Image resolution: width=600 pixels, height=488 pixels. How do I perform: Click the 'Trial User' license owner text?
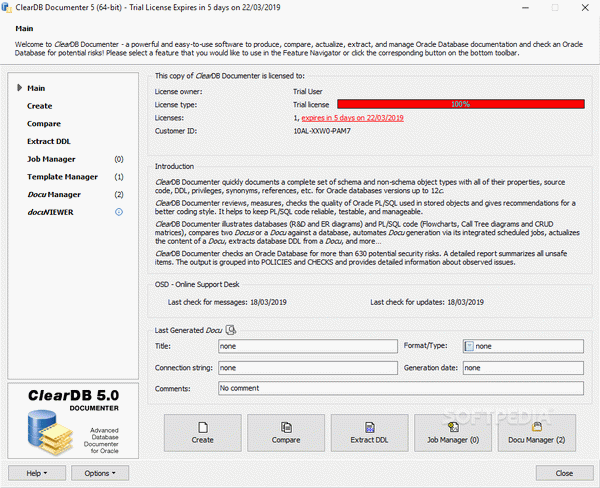(308, 92)
